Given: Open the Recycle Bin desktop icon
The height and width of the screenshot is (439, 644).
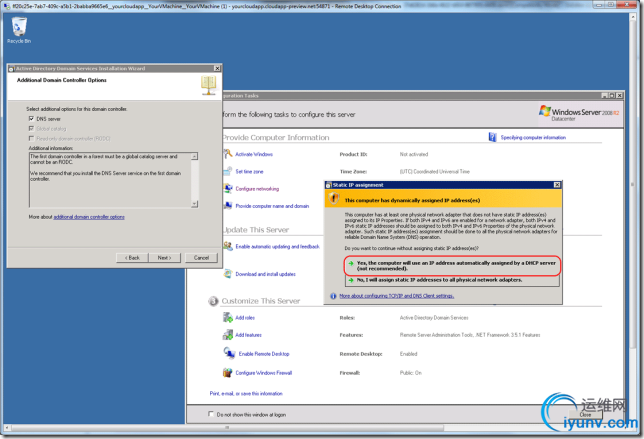Looking at the screenshot, I should tap(19, 30).
